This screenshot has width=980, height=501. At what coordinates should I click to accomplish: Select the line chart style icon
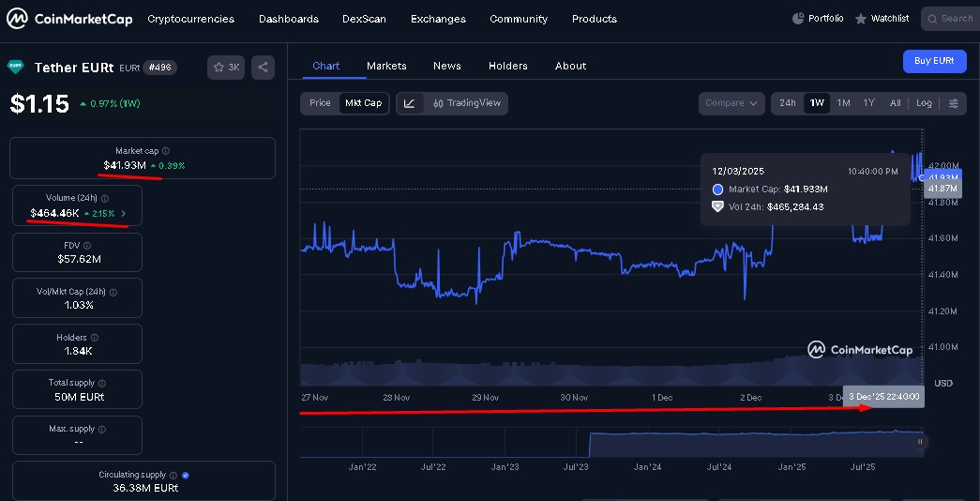click(410, 103)
